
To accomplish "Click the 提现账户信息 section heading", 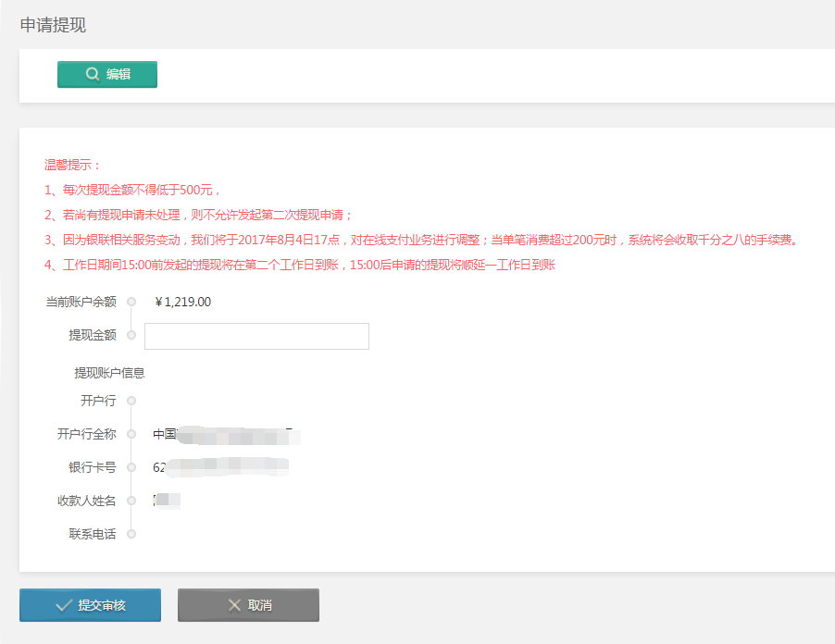I will tap(109, 373).
